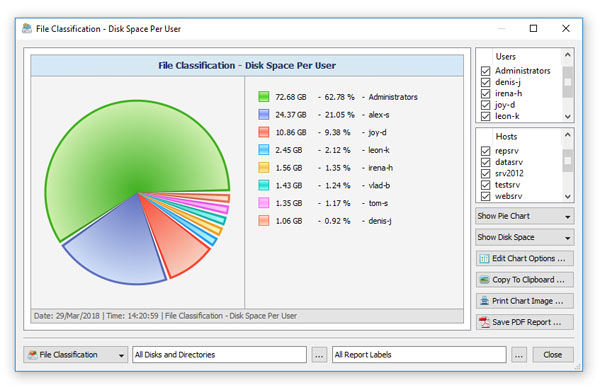Maximize the File Classification window
600x390 pixels.
click(x=533, y=28)
